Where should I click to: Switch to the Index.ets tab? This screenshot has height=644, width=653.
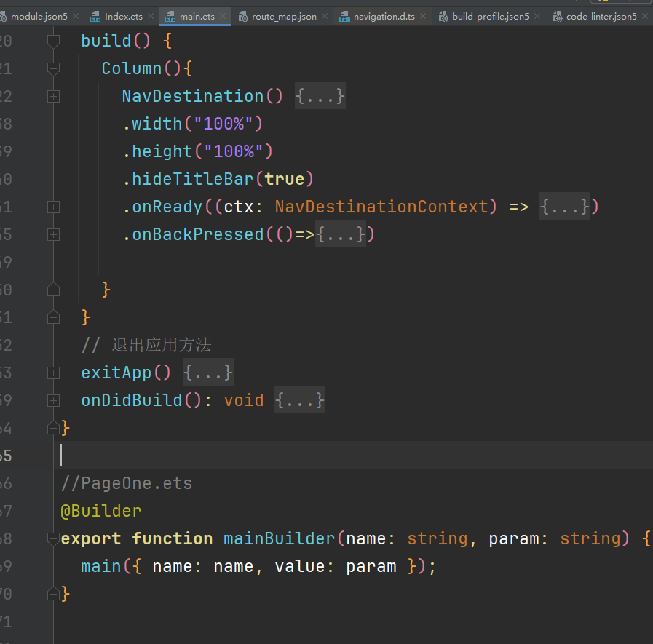point(123,16)
